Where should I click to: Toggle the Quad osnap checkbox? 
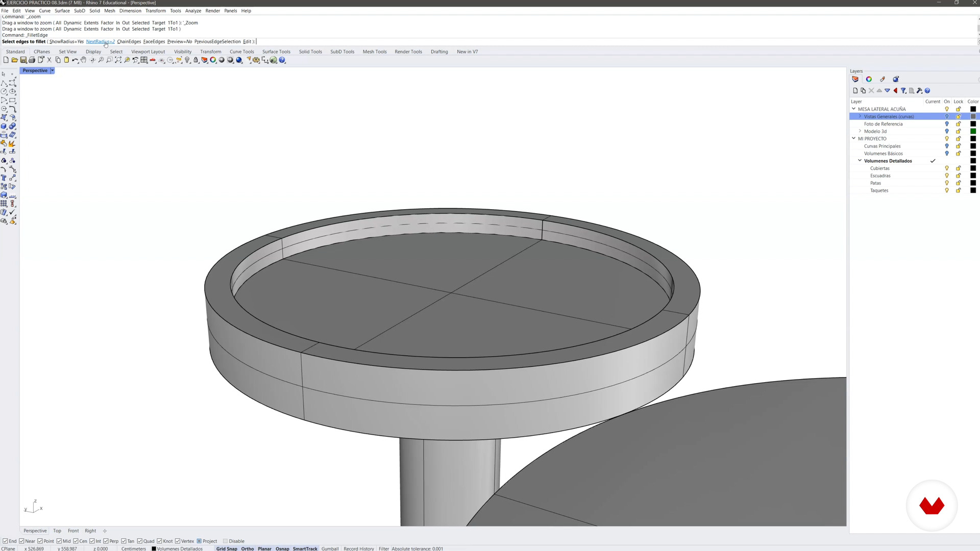point(140,541)
